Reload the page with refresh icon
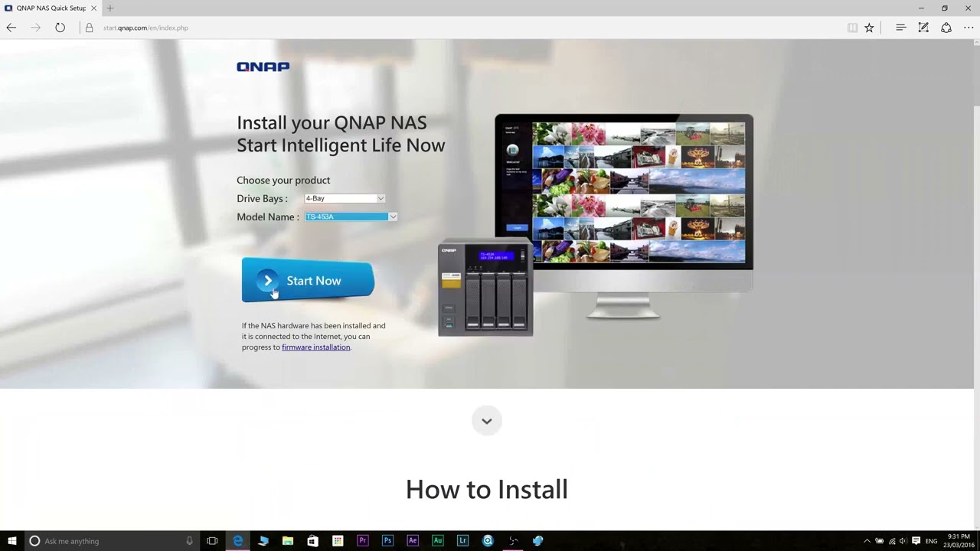 [60, 28]
